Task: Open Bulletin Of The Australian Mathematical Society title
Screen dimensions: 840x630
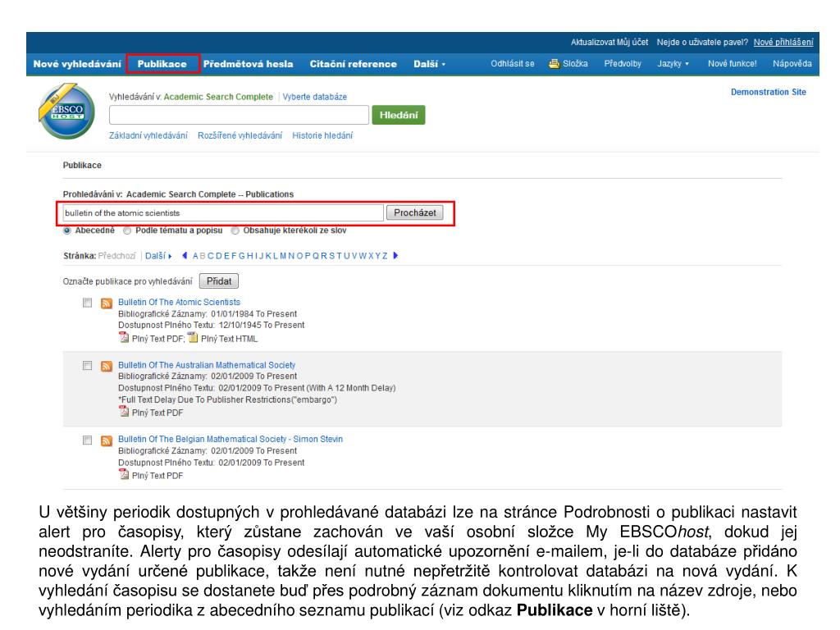Action: pos(207,365)
